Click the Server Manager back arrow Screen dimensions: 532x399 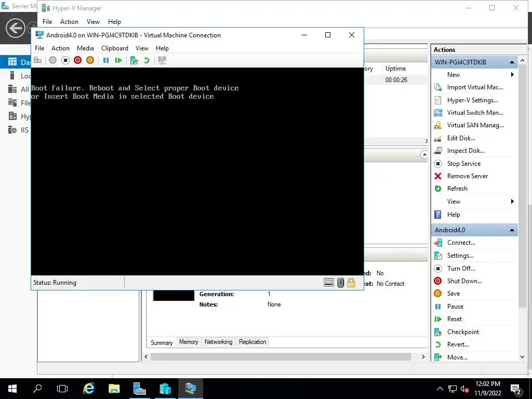[x=15, y=28]
